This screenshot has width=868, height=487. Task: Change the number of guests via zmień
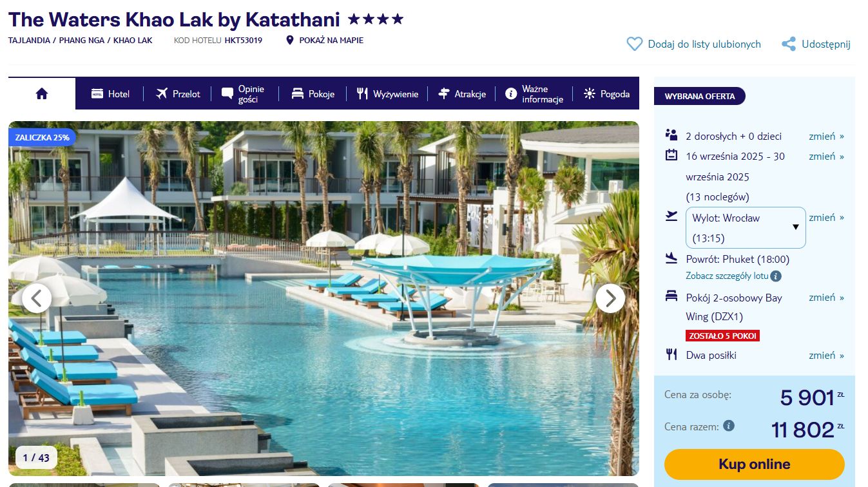(826, 136)
